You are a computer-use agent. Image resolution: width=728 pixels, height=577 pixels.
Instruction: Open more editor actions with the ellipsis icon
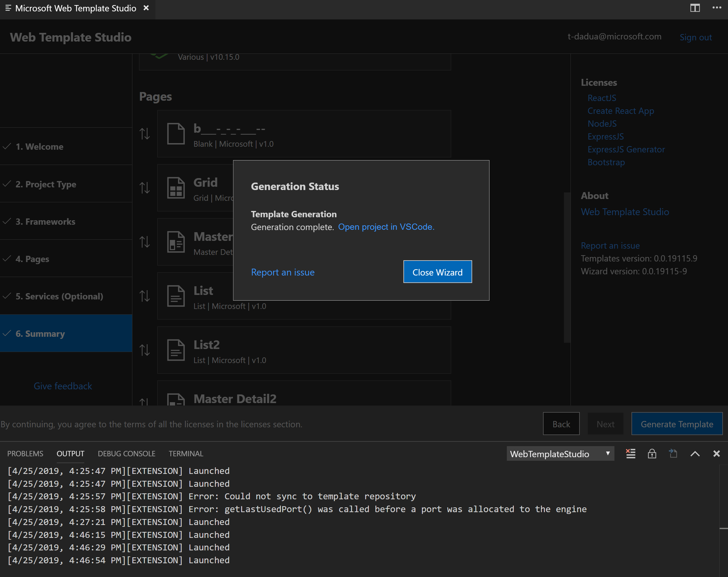717,8
